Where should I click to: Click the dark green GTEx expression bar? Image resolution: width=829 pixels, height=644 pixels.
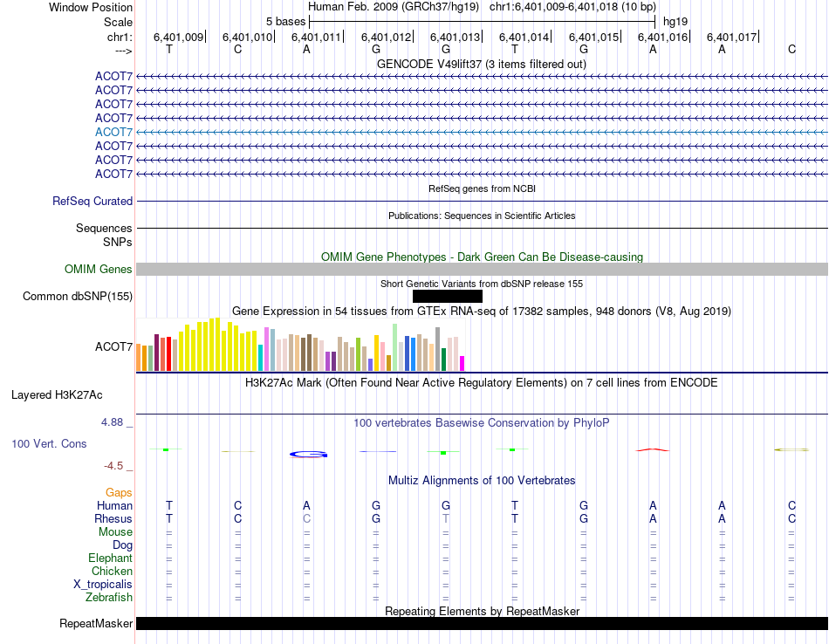pos(443,360)
